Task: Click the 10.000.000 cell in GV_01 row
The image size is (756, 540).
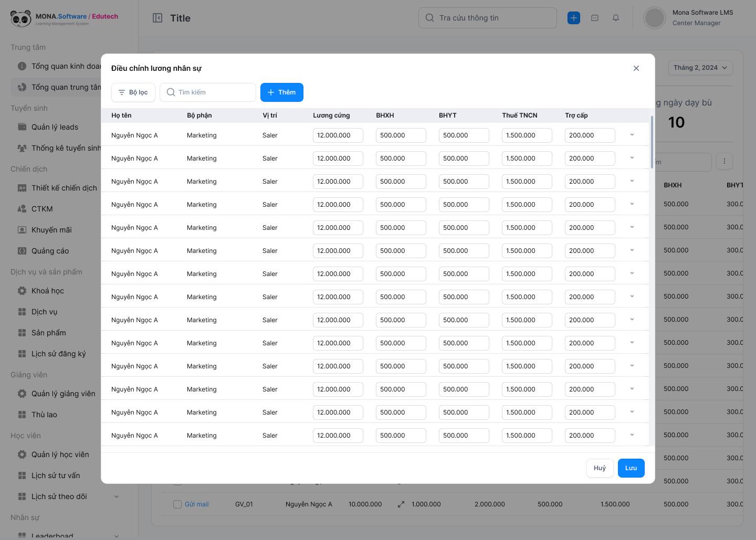Action: (x=365, y=504)
